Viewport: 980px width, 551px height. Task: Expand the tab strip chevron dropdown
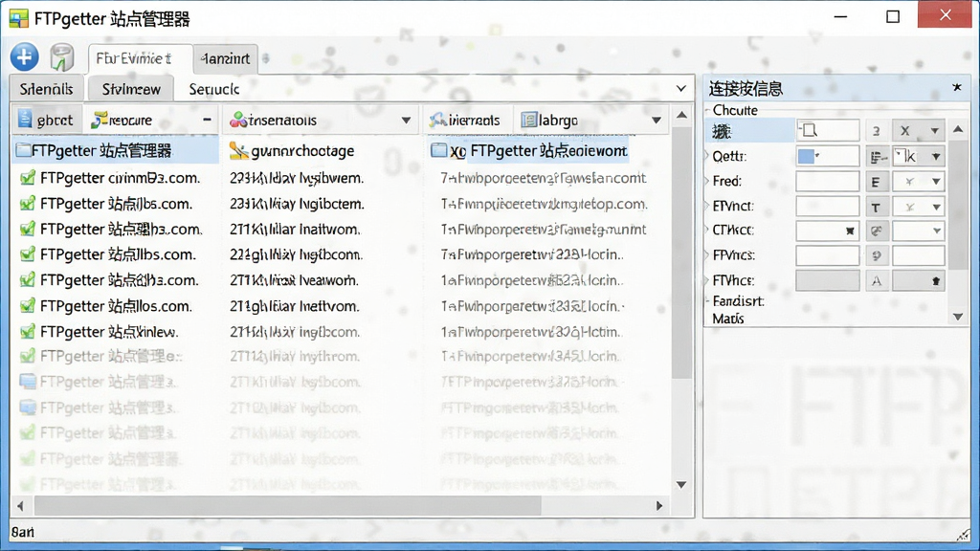pos(681,89)
